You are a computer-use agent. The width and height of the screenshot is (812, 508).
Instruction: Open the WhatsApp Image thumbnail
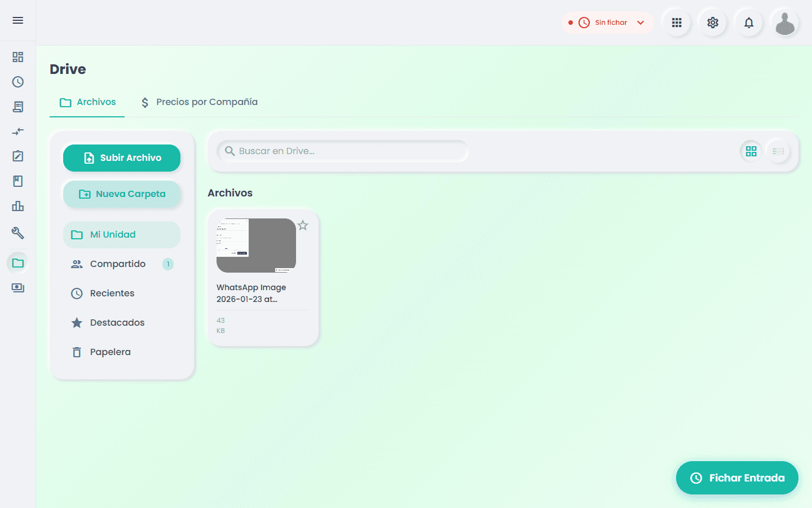256,246
